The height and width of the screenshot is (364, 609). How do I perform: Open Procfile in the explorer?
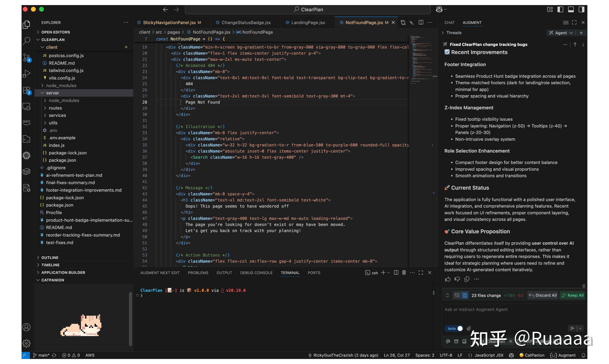84,213
